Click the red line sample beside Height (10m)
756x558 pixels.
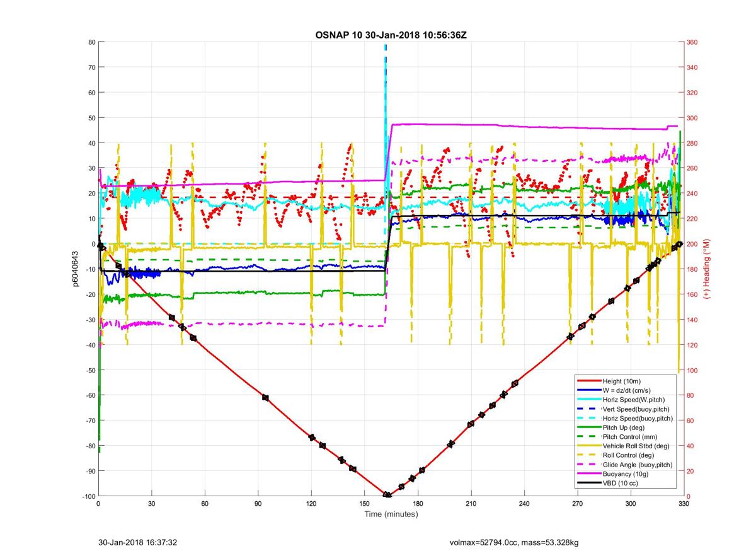point(588,381)
